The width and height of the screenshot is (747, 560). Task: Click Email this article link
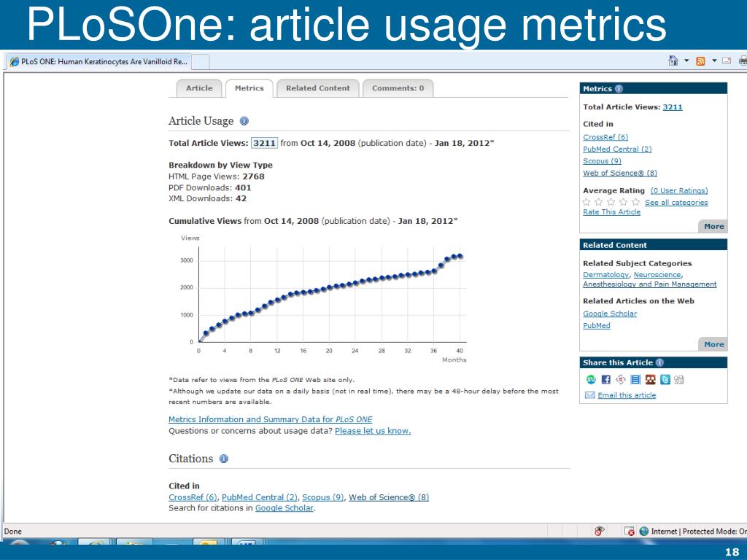pyautogui.click(x=627, y=395)
